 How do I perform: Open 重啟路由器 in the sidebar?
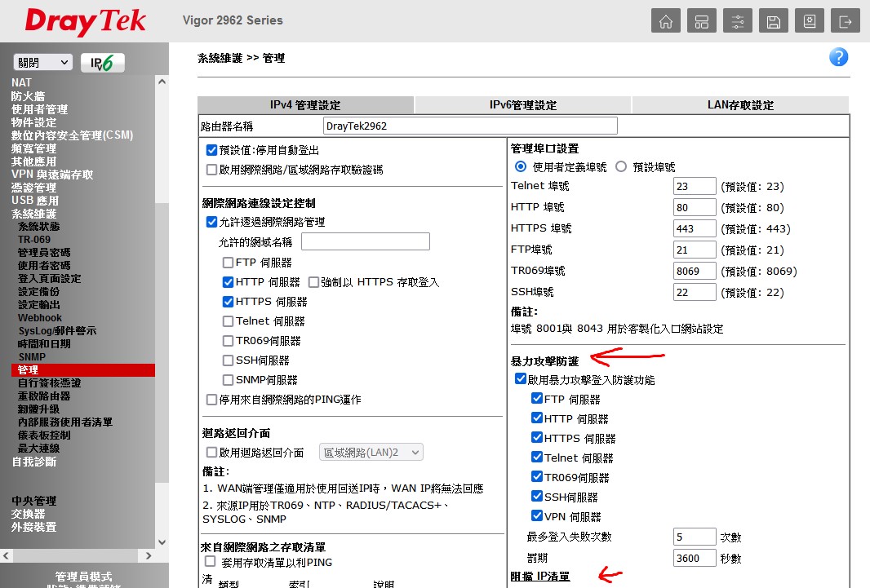click(x=44, y=396)
